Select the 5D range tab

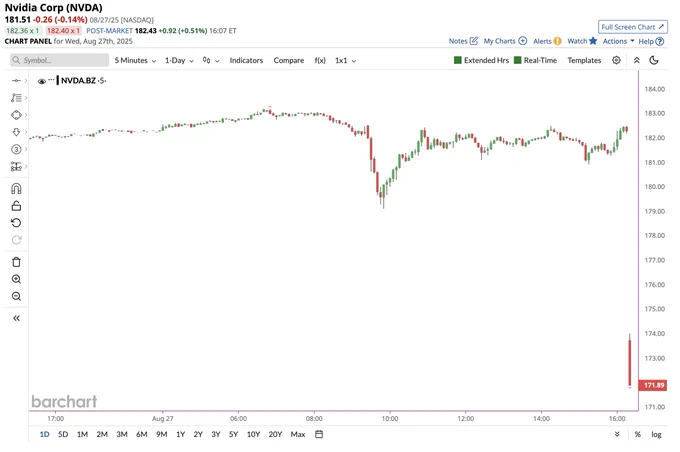[x=63, y=434]
